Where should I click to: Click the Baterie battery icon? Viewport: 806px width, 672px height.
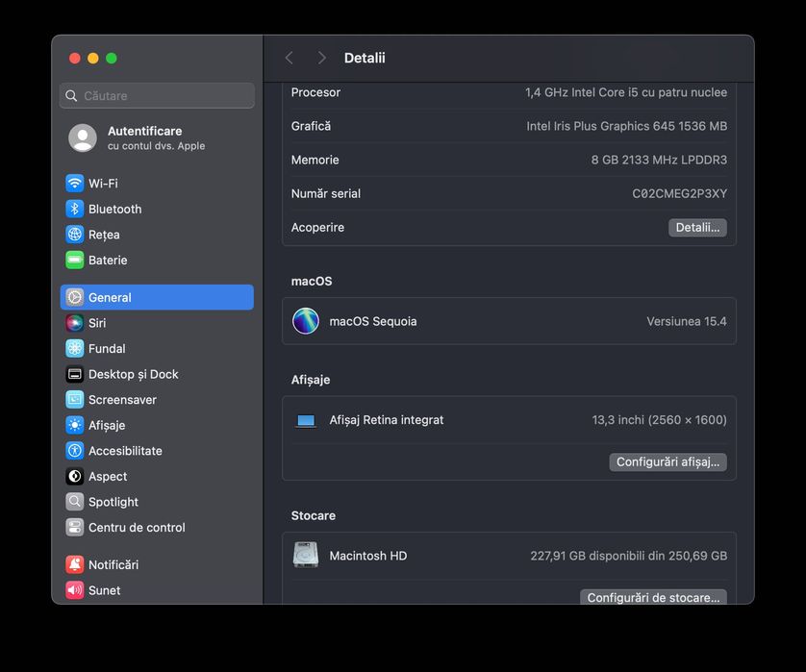74,260
